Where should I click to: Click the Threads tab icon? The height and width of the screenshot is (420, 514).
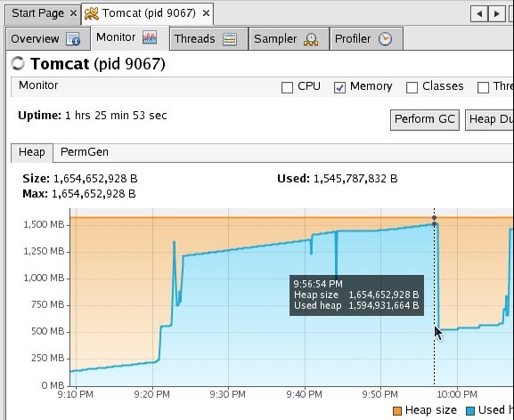230,39
